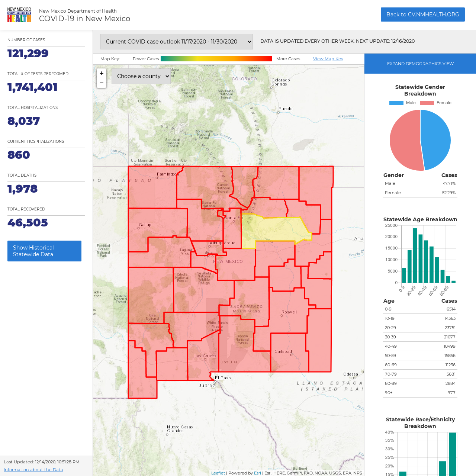Click the Esri attribution link

coord(257,473)
